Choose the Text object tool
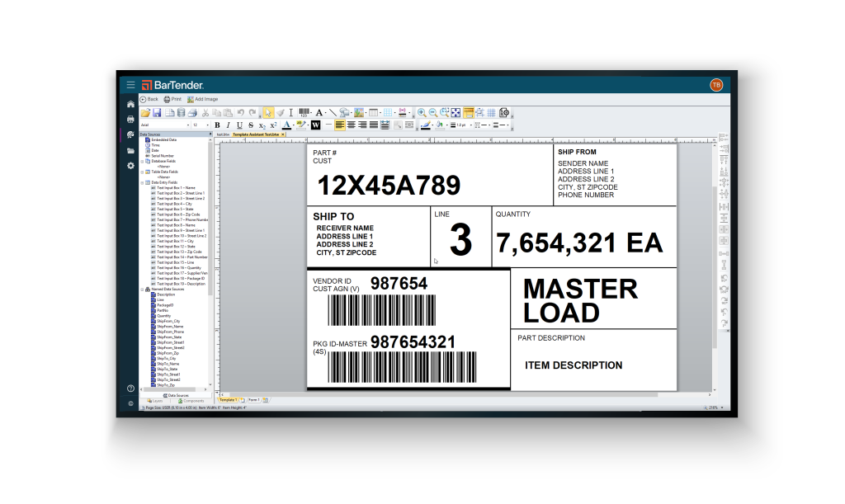845x504 pixels. (319, 112)
